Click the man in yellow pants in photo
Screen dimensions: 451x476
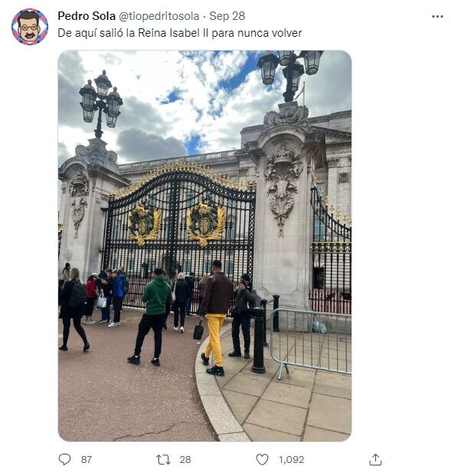click(x=214, y=317)
